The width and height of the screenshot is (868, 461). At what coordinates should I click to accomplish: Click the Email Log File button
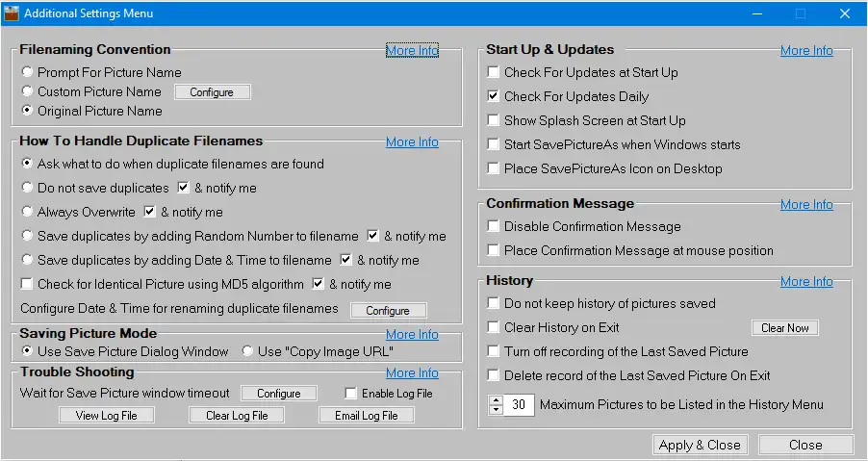(x=366, y=416)
